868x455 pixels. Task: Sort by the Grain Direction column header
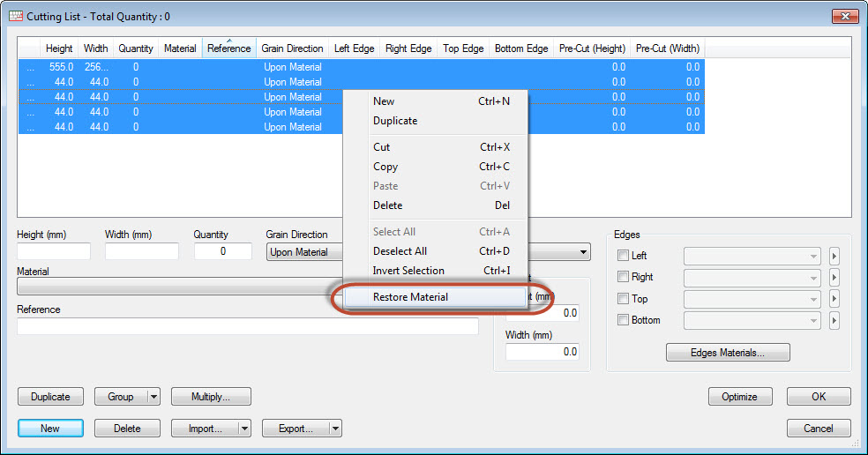tap(292, 48)
